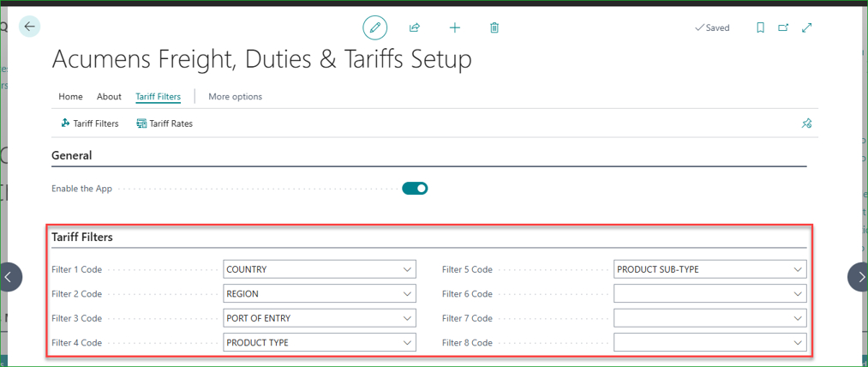Toggle the Enable the App switch
This screenshot has width=868, height=367.
point(415,189)
